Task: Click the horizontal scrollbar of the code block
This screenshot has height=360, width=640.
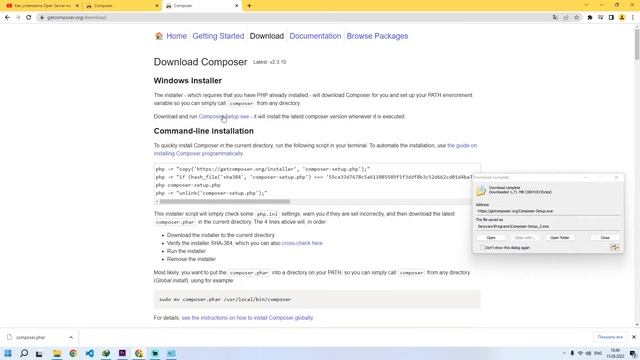Action: (x=224, y=202)
